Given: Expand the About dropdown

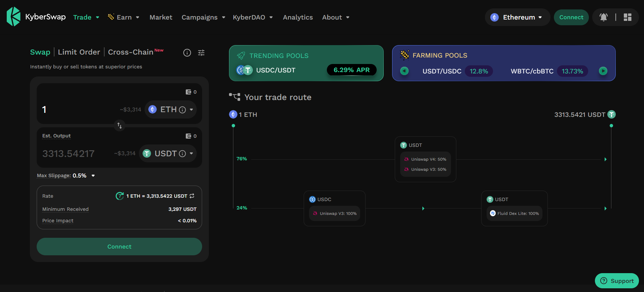Looking at the screenshot, I should [x=336, y=17].
